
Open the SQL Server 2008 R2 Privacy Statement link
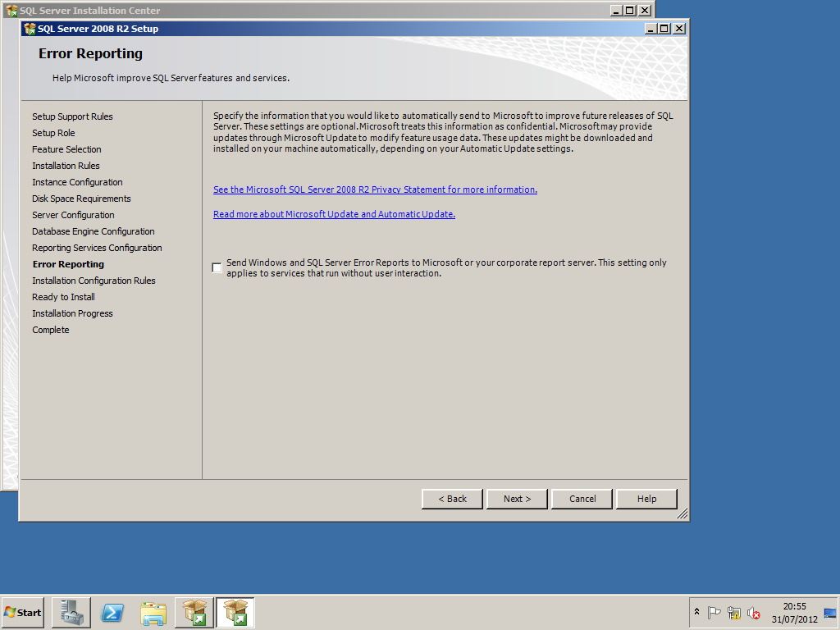coord(375,189)
